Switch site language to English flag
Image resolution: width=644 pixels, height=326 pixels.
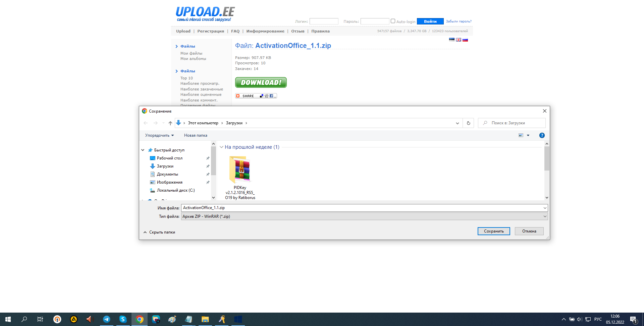click(x=459, y=40)
